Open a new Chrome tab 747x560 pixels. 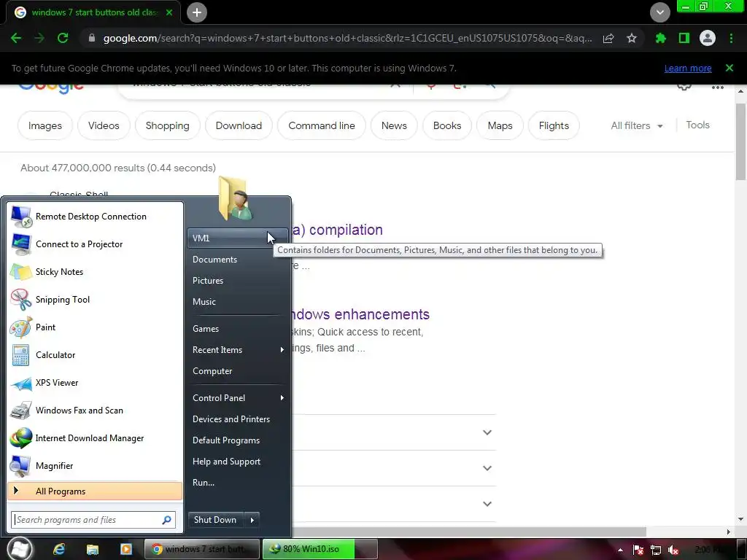tap(197, 12)
